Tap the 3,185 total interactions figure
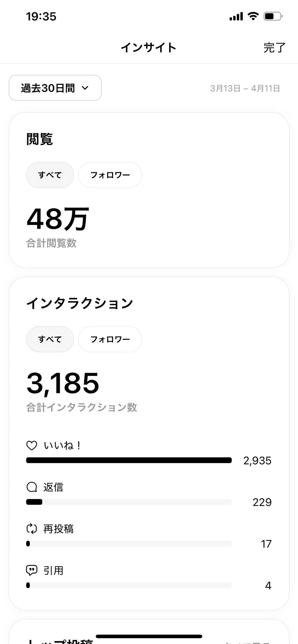The width and height of the screenshot is (298, 644). click(x=63, y=383)
